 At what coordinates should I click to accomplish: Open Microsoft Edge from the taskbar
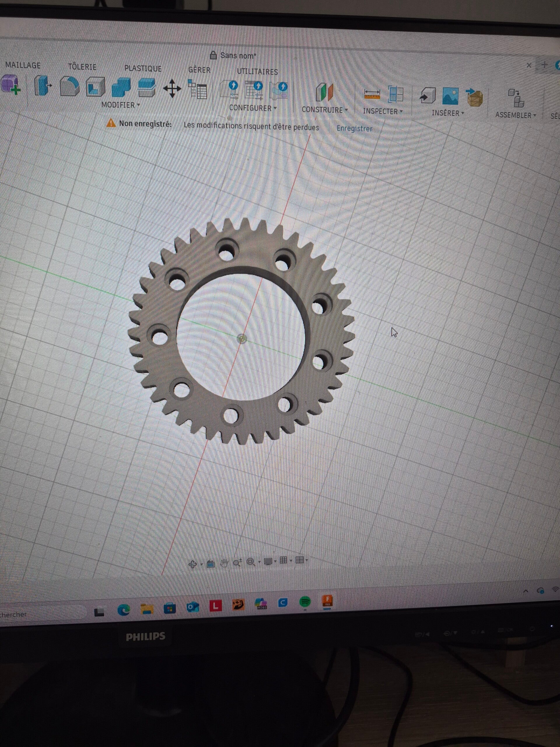point(124,610)
